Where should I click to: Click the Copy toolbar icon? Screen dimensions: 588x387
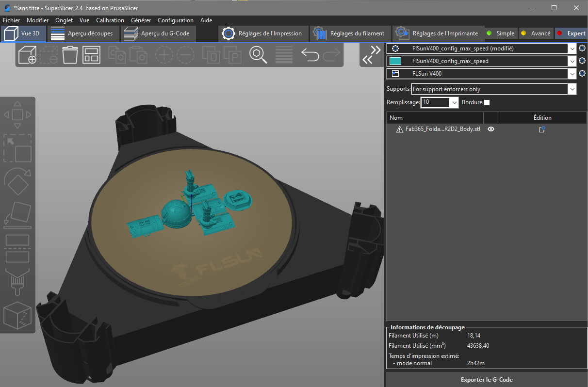pos(117,54)
